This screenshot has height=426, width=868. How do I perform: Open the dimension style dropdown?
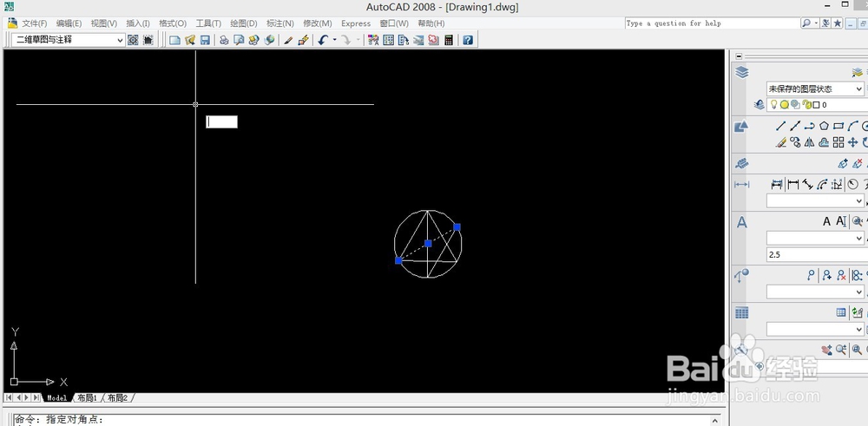[x=815, y=200]
